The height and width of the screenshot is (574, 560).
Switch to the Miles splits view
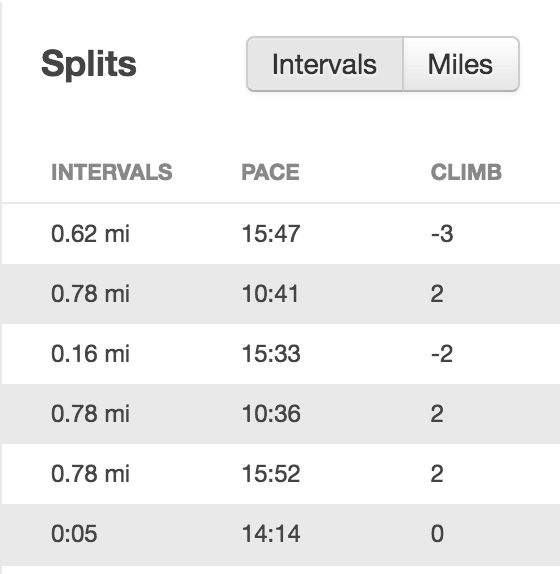[x=461, y=64]
